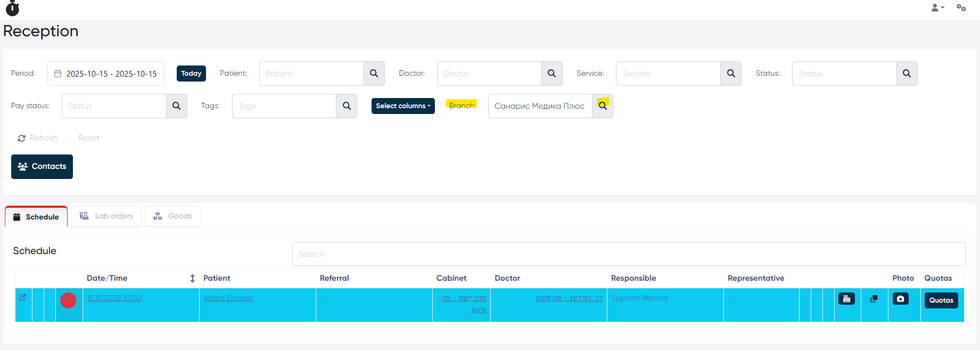
Task: Open the Albert Einstein patient link
Action: tap(228, 298)
